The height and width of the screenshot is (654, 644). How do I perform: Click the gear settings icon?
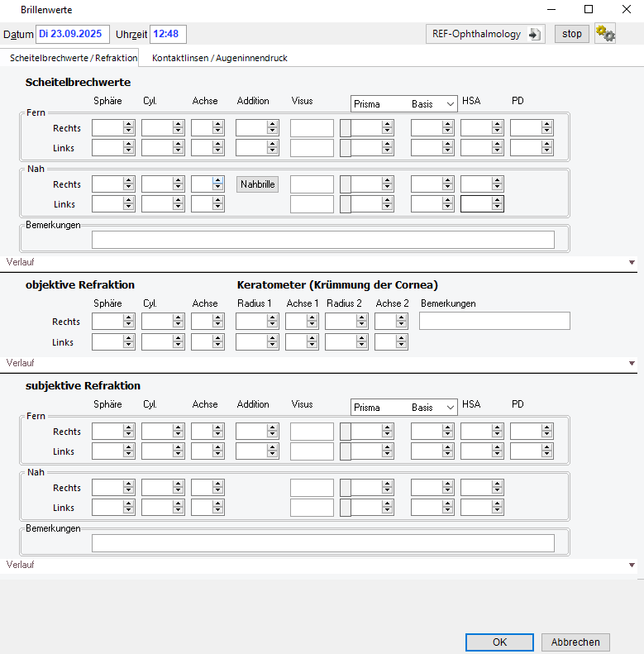[x=605, y=34]
